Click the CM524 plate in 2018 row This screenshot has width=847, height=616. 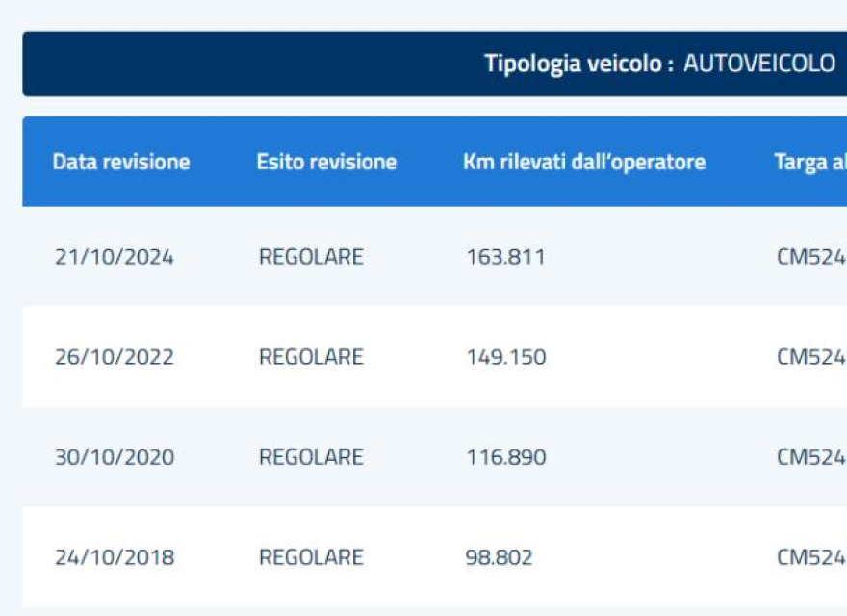(x=811, y=557)
